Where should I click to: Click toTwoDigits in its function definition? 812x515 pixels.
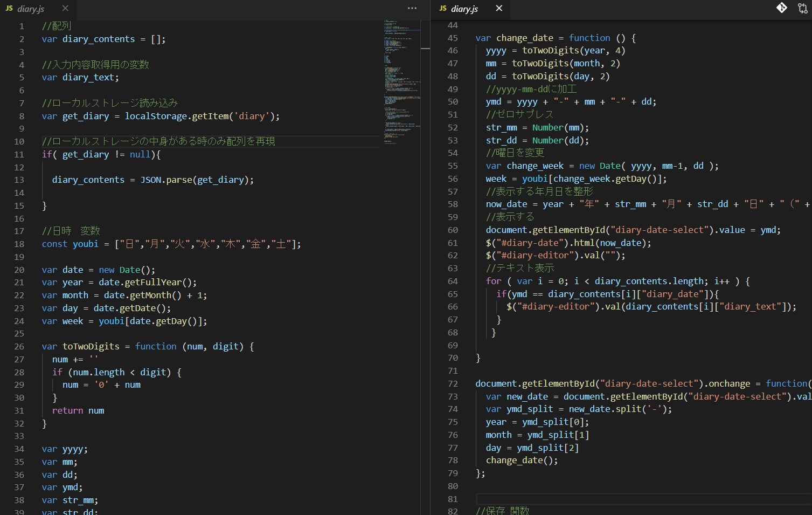tap(91, 346)
